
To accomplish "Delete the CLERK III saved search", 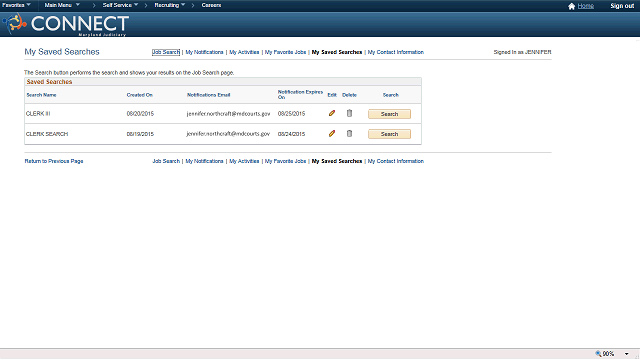I will (x=349, y=113).
